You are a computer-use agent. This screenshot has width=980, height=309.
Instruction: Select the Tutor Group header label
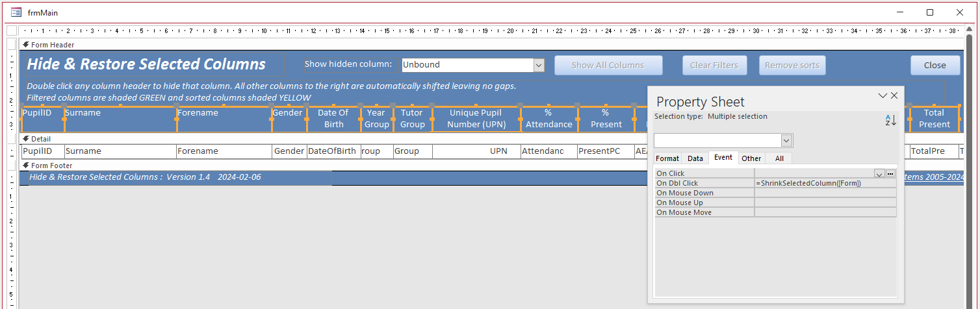(413, 119)
